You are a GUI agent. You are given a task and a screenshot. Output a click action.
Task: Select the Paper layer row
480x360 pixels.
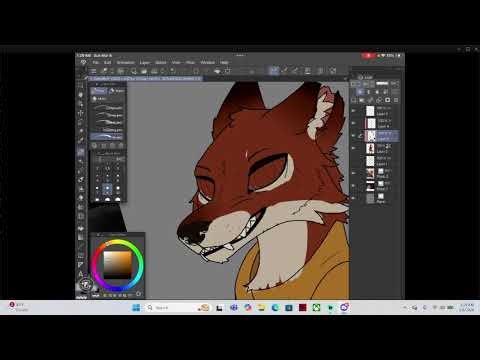click(374, 198)
